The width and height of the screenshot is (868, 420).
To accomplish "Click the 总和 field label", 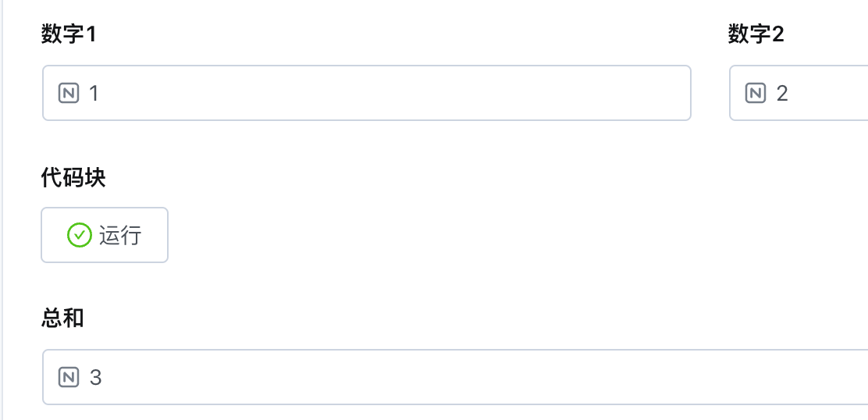I will 62,319.
